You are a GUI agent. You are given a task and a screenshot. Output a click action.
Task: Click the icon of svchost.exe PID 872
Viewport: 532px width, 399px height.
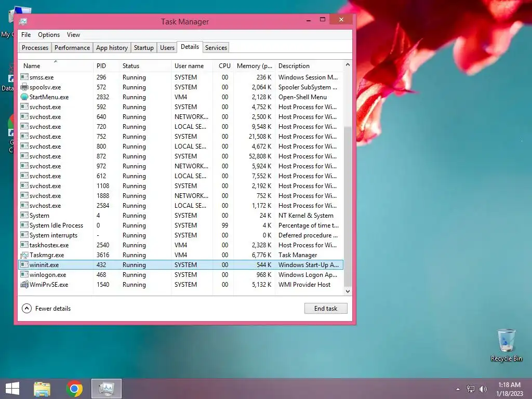[x=24, y=156]
